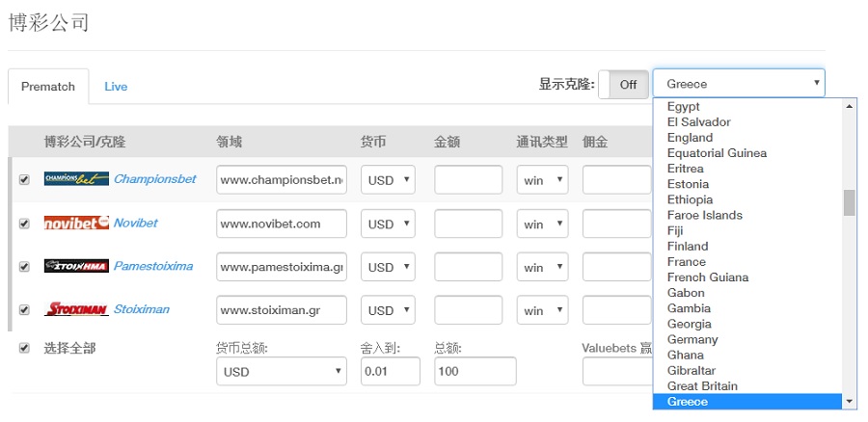
Task: Choose Fiji from the list
Action: (747, 230)
